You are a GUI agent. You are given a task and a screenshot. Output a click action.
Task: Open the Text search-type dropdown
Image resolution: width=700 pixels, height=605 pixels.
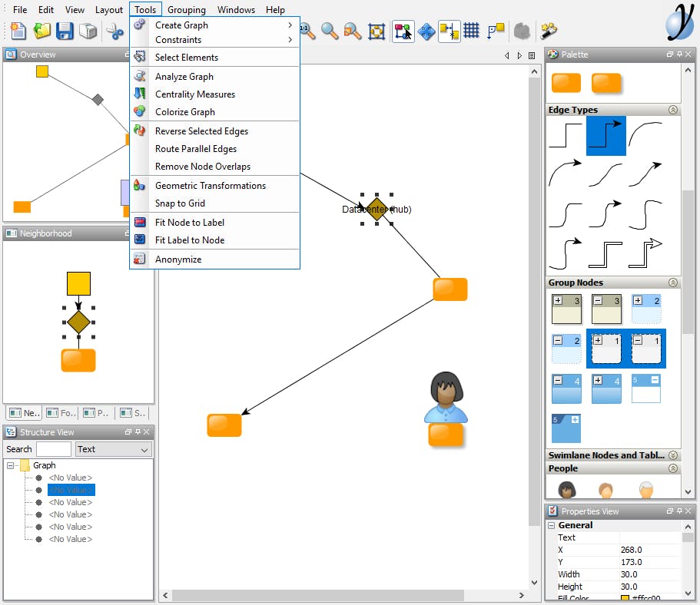[144, 449]
